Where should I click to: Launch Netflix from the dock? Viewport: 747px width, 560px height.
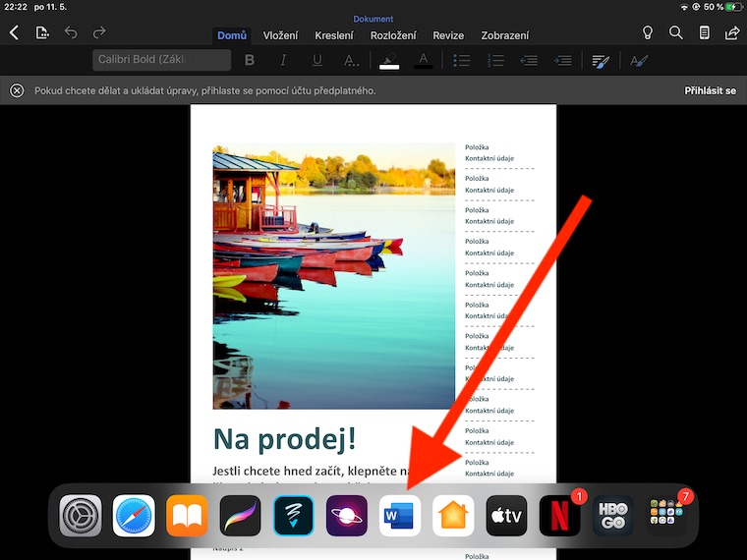[x=560, y=516]
